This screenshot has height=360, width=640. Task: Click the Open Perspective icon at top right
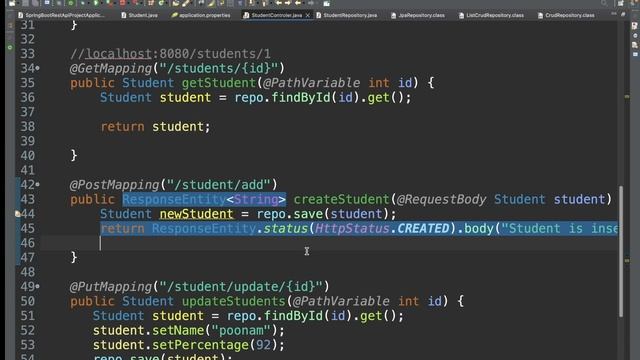point(620,3)
